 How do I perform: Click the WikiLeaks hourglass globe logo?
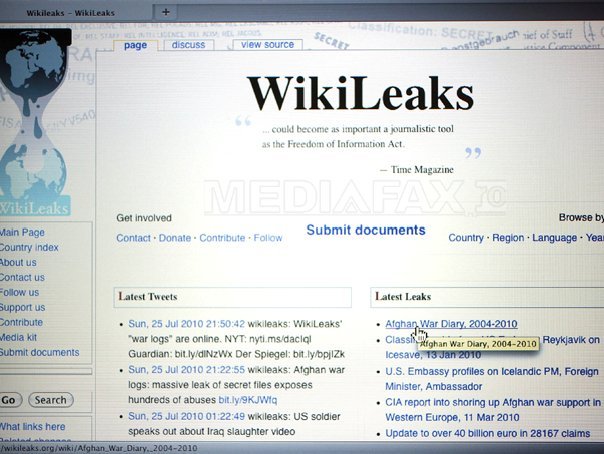[x=35, y=122]
